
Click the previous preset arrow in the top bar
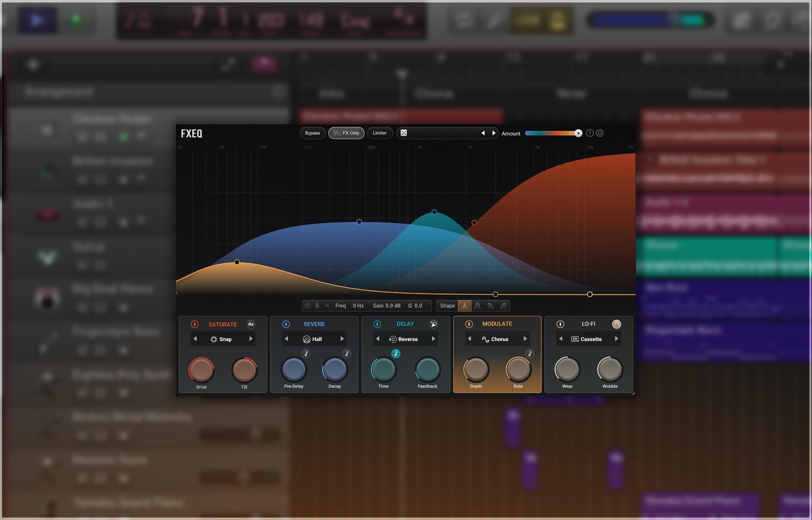(x=483, y=133)
